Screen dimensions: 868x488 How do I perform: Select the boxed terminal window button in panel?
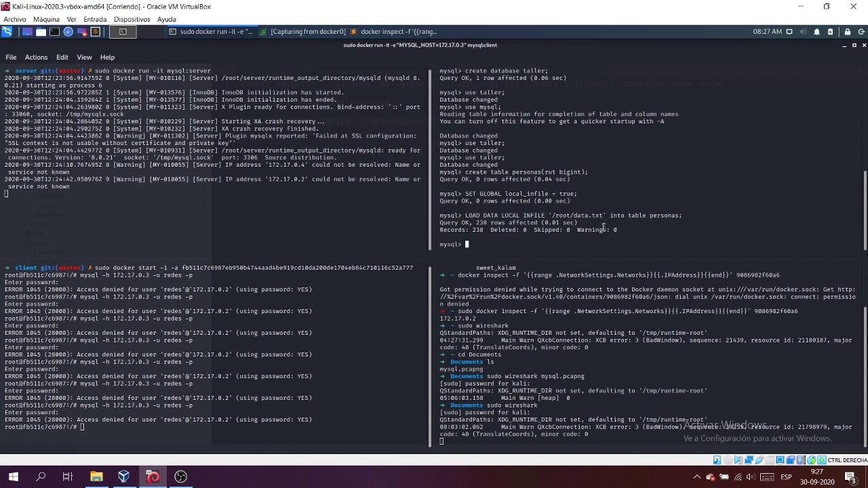[123, 32]
